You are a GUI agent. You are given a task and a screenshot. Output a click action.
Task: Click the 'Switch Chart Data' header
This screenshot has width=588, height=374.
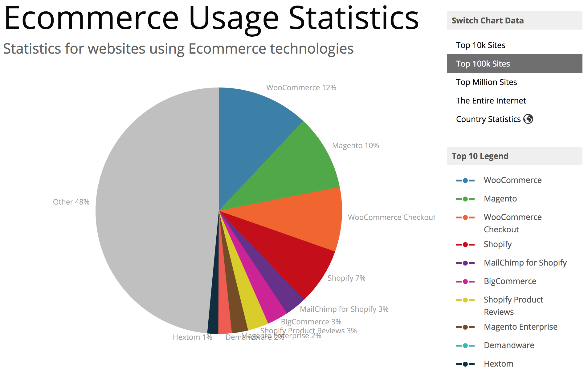pos(514,20)
